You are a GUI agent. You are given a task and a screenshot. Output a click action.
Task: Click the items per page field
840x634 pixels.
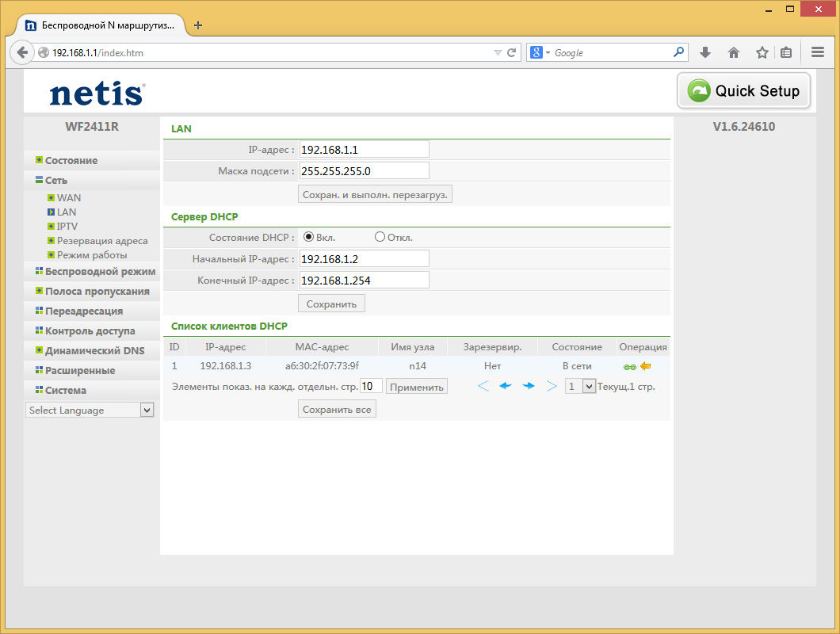coord(371,387)
